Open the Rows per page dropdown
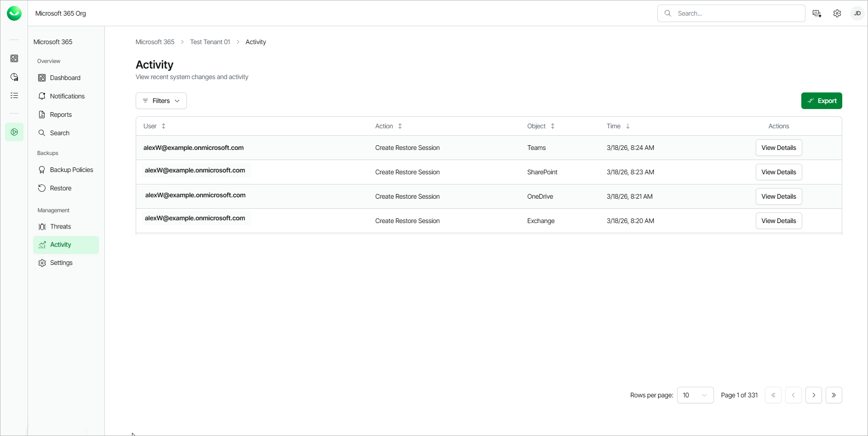This screenshot has height=436, width=868. (695, 395)
